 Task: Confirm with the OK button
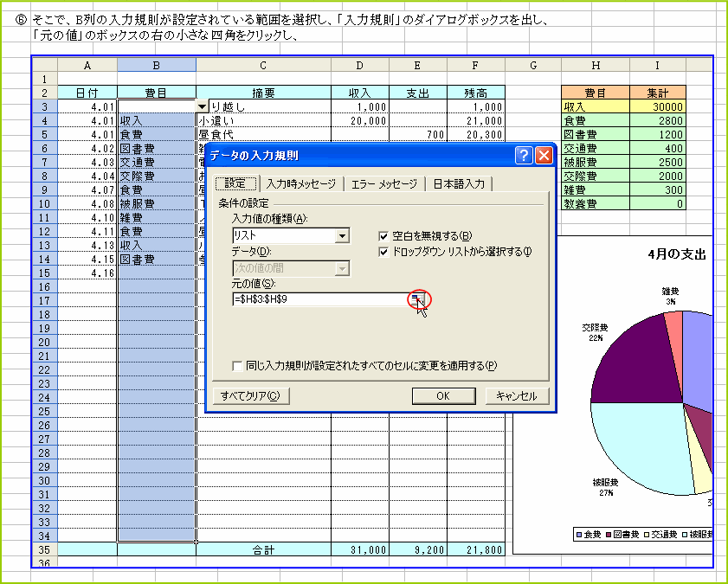pos(443,395)
